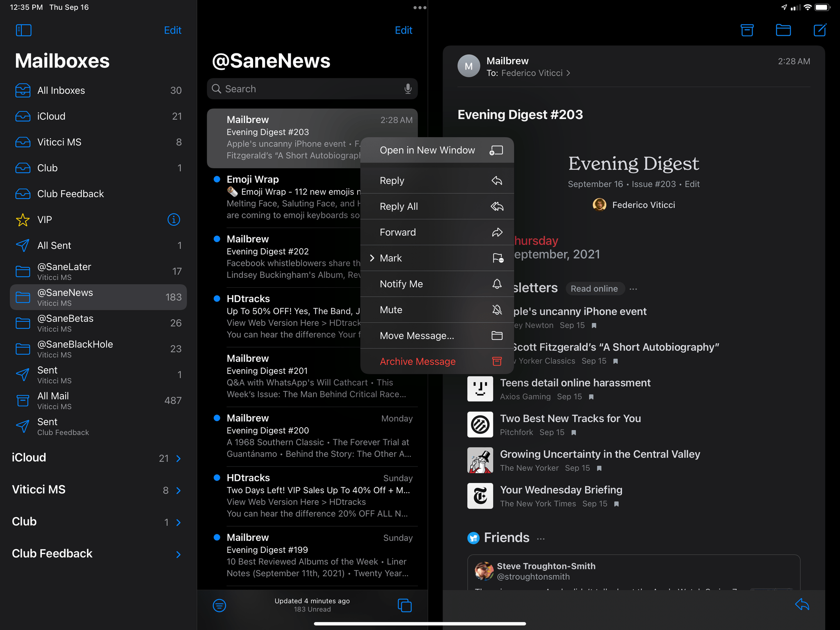Open the filter icon below message list
This screenshot has width=840, height=630.
point(219,605)
